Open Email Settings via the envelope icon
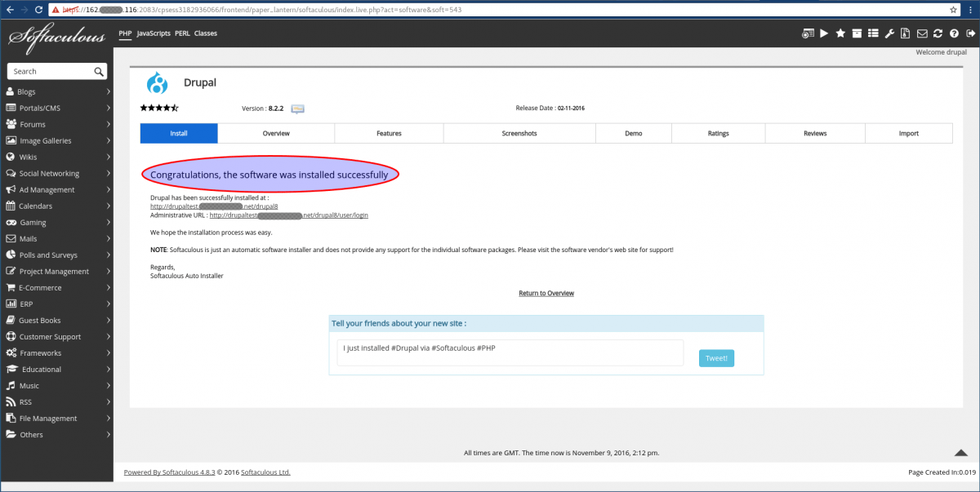Screen dimensions: 980x492 (x=922, y=33)
